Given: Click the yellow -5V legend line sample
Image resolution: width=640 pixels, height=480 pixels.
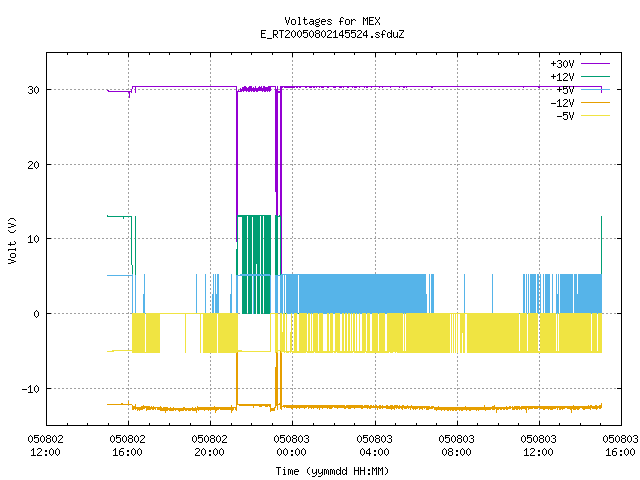Looking at the screenshot, I should pyautogui.click(x=595, y=116).
